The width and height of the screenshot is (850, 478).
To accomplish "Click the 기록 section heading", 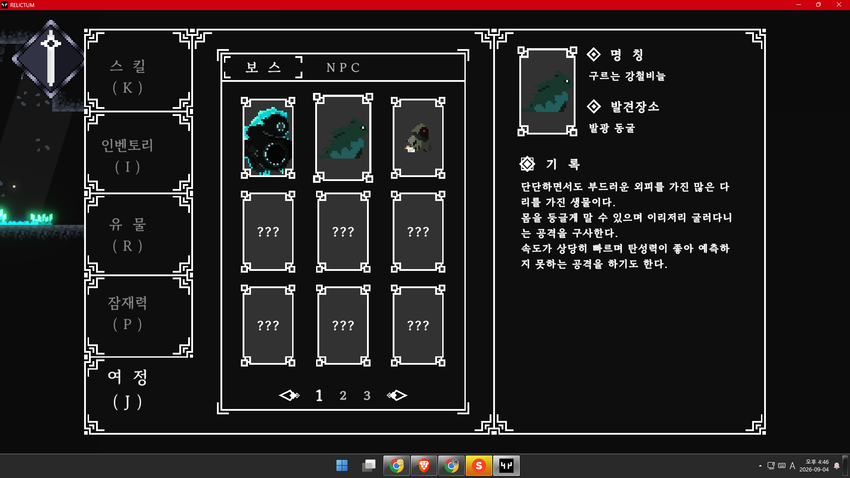I will coord(563,164).
